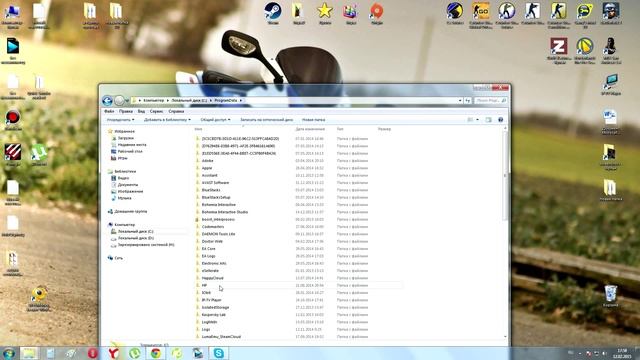The width and height of the screenshot is (640, 360).
Task: Click the system tray clock
Action: tap(622, 353)
